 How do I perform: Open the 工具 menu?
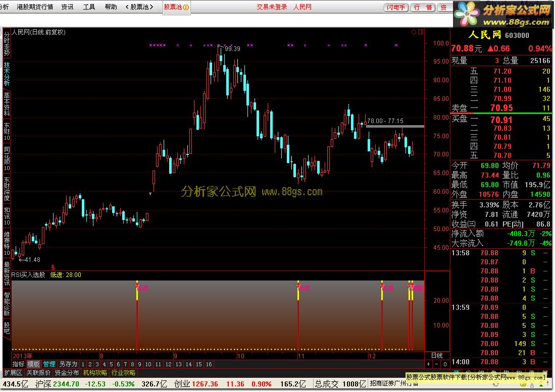tap(89, 7)
